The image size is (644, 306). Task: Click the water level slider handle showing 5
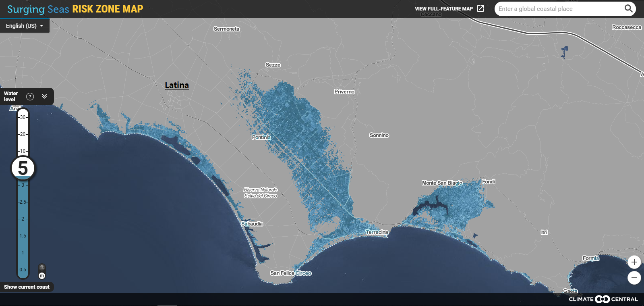23,168
